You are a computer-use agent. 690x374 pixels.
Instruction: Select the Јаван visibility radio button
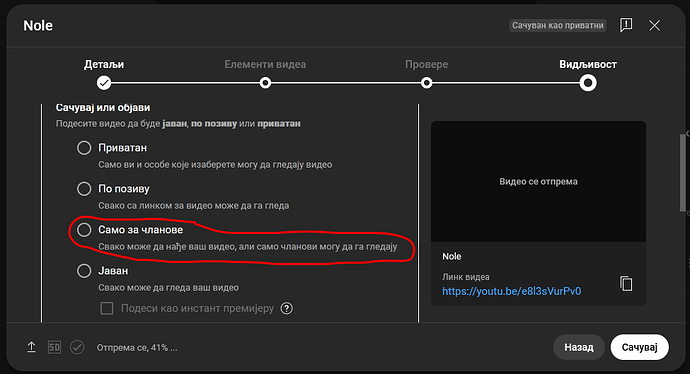tap(84, 271)
